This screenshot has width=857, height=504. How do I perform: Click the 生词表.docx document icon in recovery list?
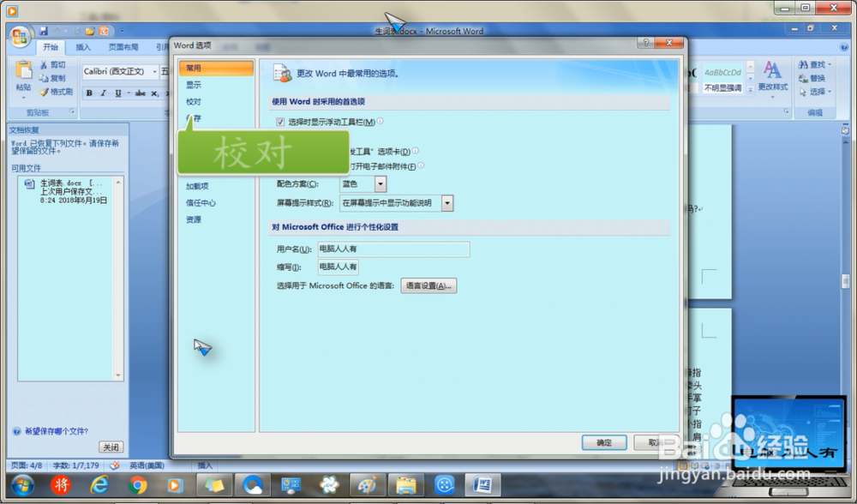pyautogui.click(x=29, y=184)
